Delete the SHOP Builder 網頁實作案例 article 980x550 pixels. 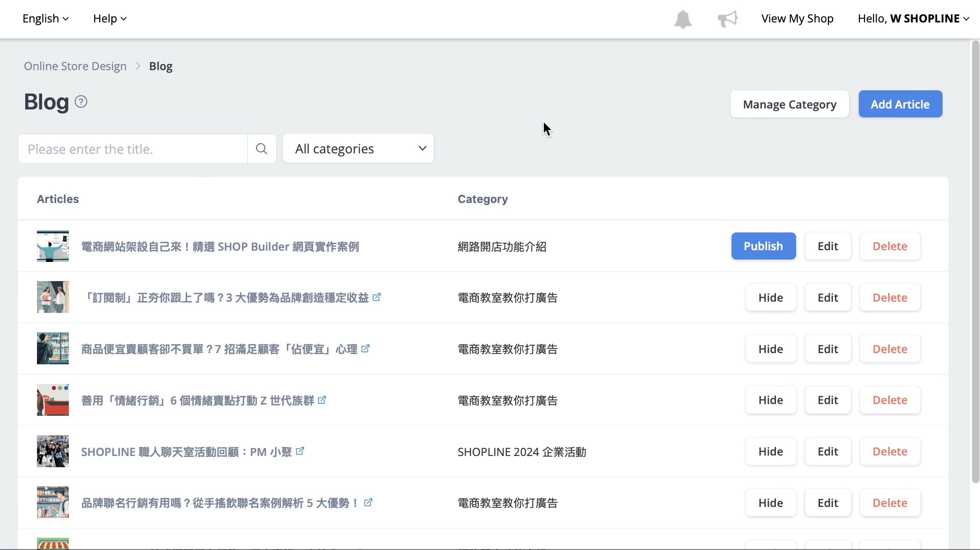890,246
